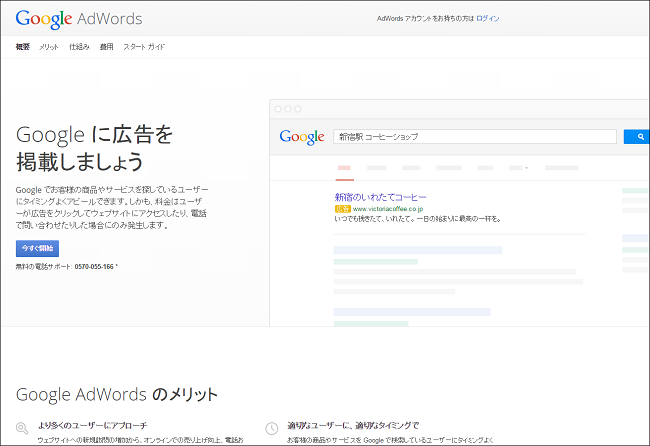650x446 pixels.
Task: Click the より多くのユーザーにアプローチ title
Action: click(x=92, y=425)
